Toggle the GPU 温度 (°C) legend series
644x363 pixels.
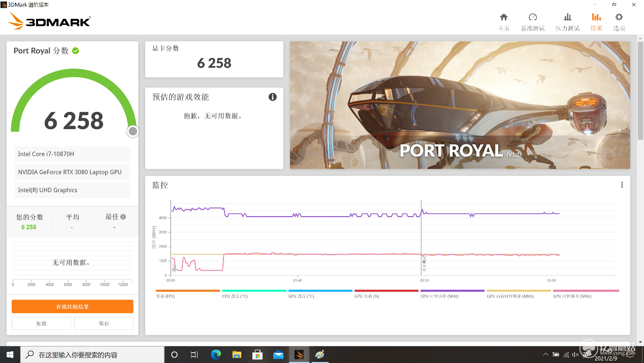click(320, 293)
